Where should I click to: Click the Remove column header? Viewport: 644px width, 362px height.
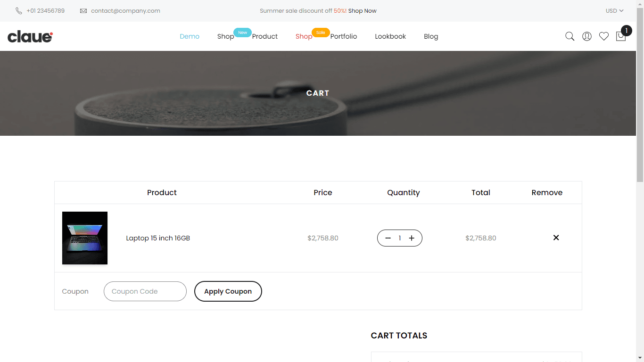(x=547, y=192)
